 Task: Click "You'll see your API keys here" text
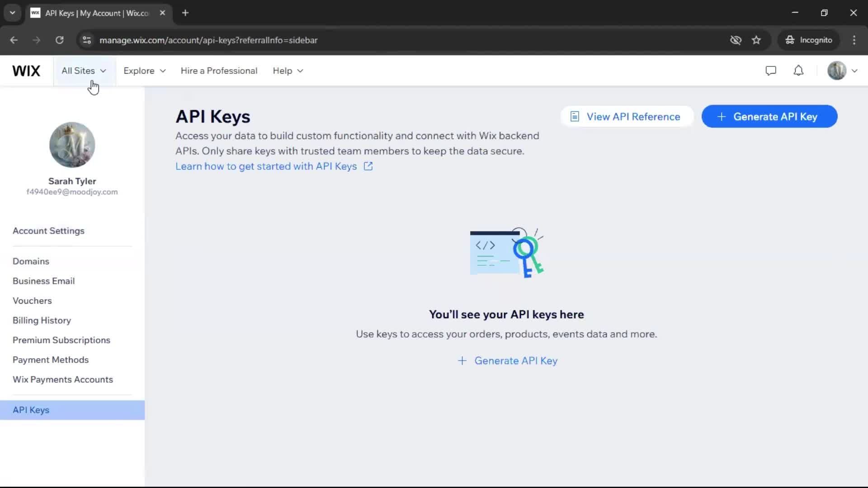tap(506, 314)
